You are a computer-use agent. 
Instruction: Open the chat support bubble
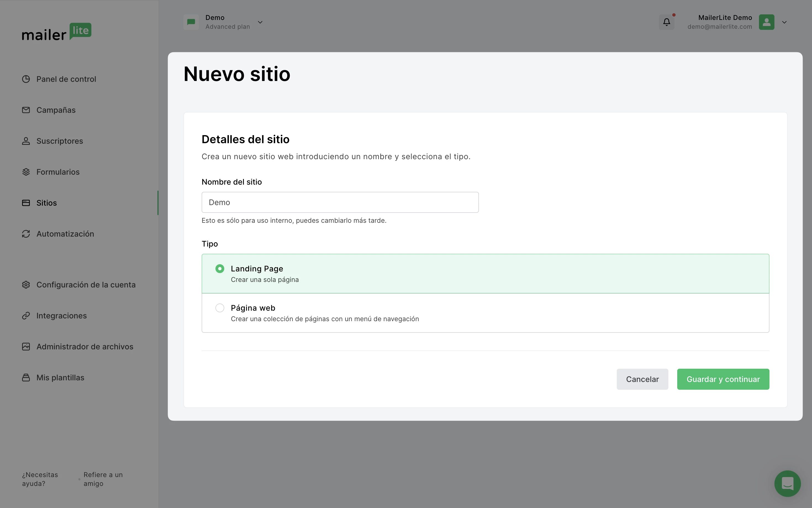787,483
